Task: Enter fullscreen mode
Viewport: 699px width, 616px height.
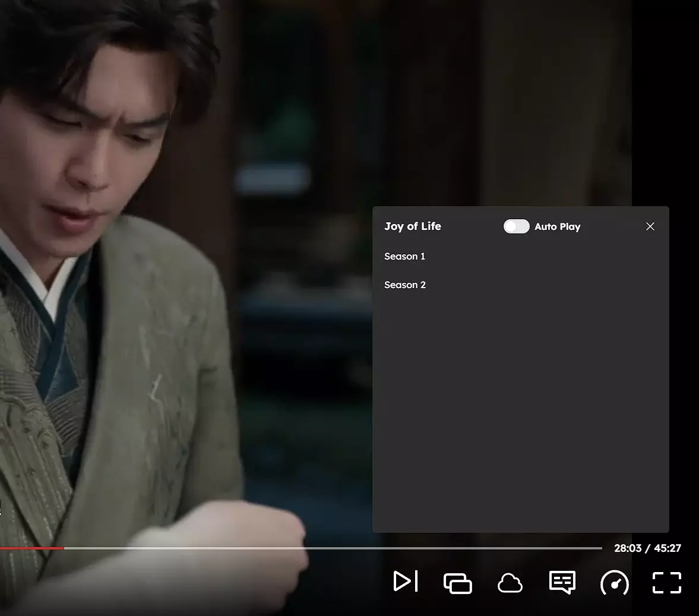Action: pos(666,583)
